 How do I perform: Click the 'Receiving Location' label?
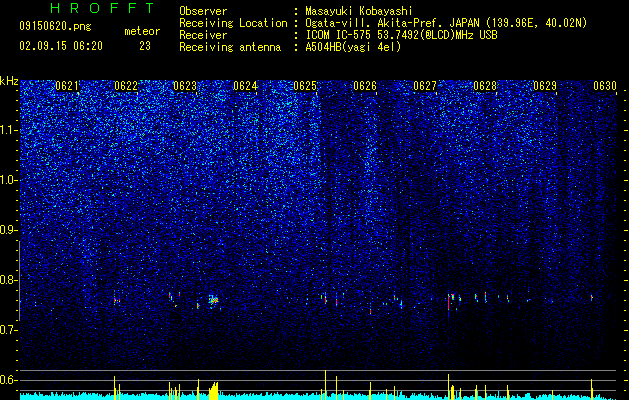tap(233, 23)
